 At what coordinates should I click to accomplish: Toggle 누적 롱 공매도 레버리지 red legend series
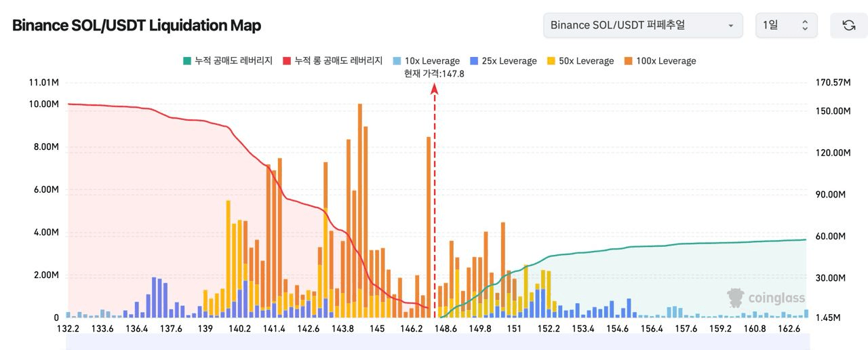tap(333, 60)
